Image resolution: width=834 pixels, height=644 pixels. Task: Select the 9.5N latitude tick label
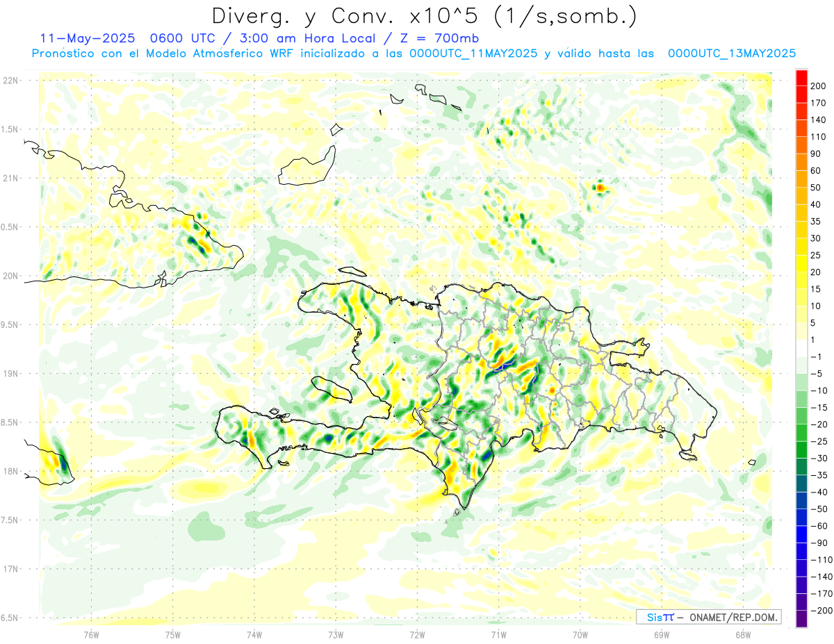(10, 324)
